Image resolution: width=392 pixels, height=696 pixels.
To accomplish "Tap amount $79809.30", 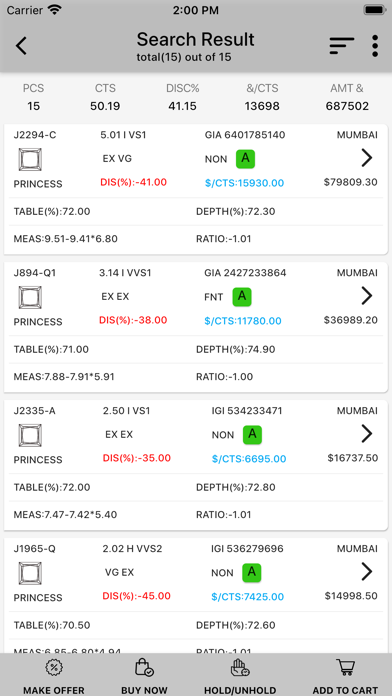I will click(x=351, y=182).
